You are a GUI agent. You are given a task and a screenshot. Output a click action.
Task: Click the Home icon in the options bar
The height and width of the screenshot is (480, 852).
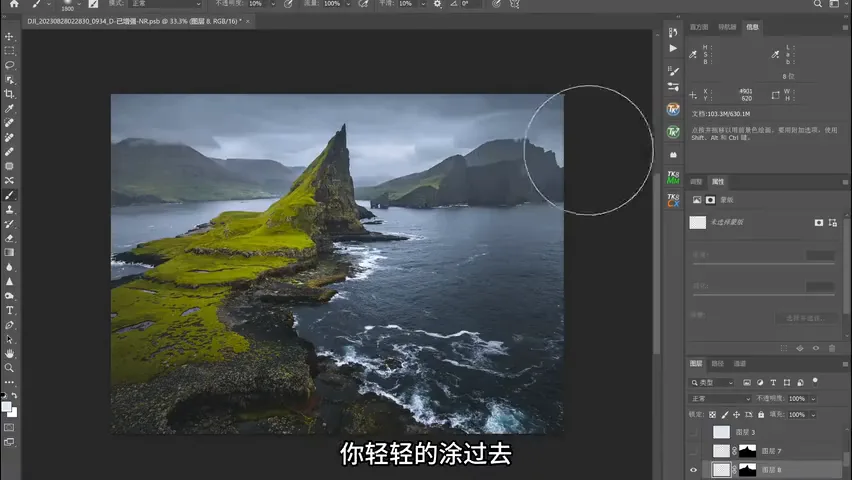point(14,4)
